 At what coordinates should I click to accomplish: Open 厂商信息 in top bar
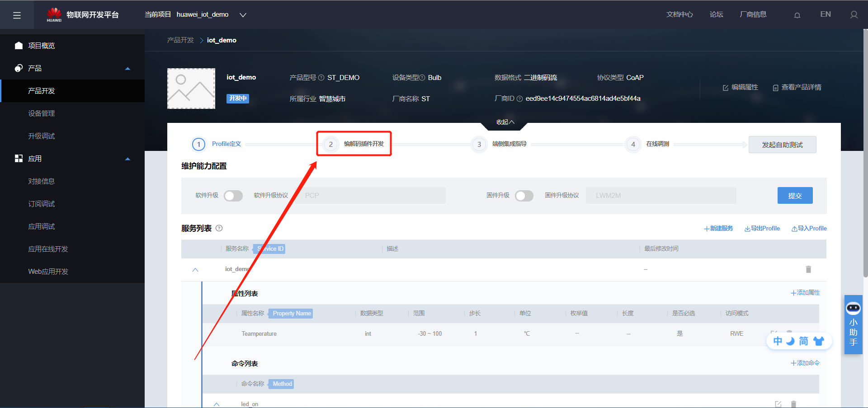point(753,14)
